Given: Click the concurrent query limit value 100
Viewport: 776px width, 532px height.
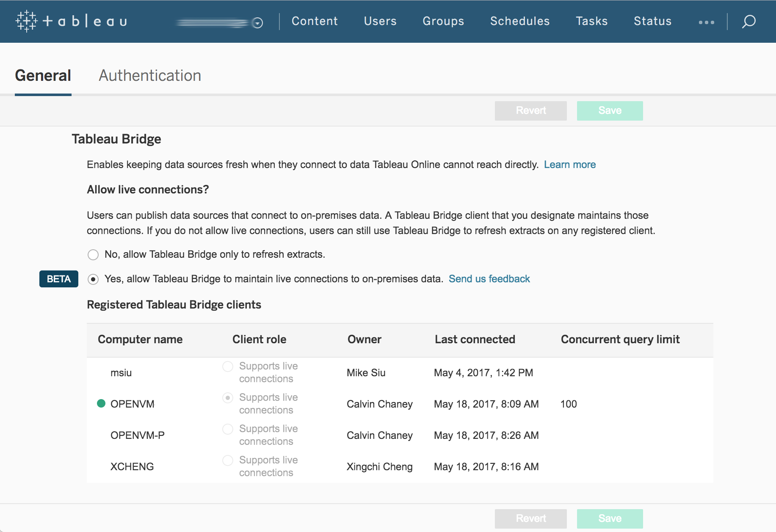Looking at the screenshot, I should (569, 404).
